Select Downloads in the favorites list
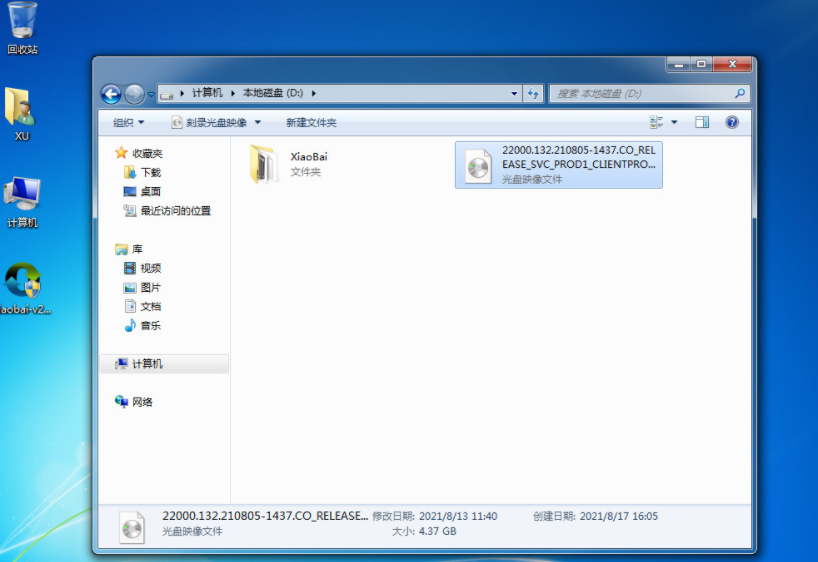 coord(149,172)
